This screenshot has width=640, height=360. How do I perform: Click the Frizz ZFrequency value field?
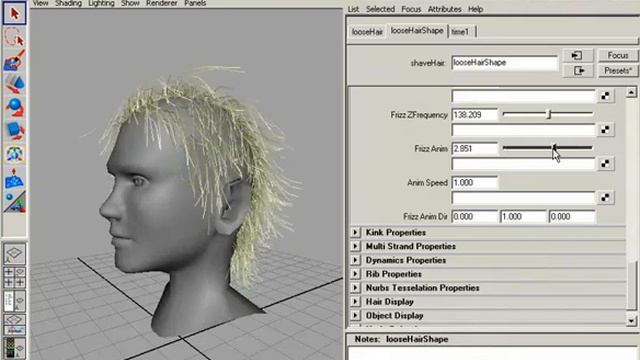tap(475, 115)
